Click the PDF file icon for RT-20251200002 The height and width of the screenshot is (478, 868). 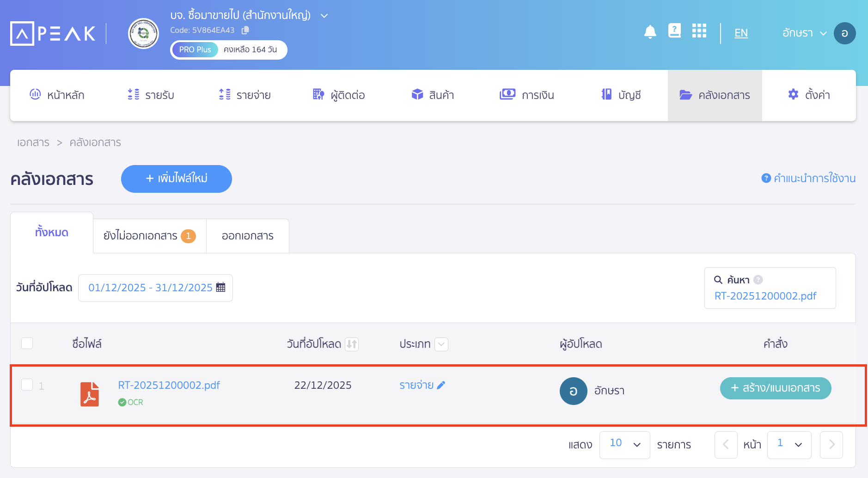[90, 394]
